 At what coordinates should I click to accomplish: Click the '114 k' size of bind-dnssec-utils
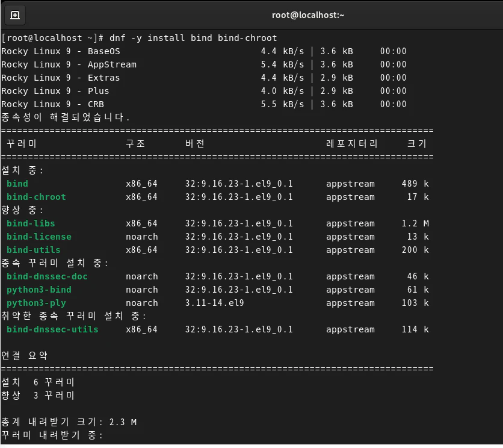point(415,329)
